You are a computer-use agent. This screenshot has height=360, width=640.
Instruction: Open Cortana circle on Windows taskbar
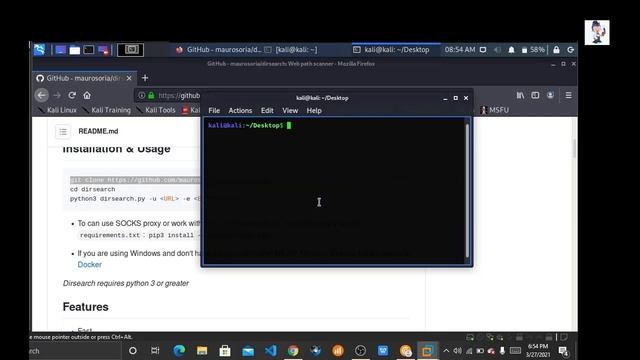[133, 351]
